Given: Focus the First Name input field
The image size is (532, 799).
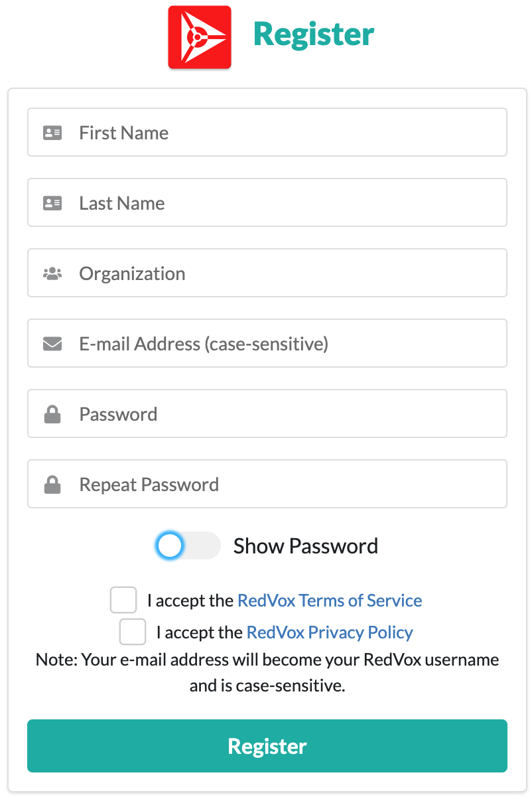Looking at the screenshot, I should click(x=285, y=133).
